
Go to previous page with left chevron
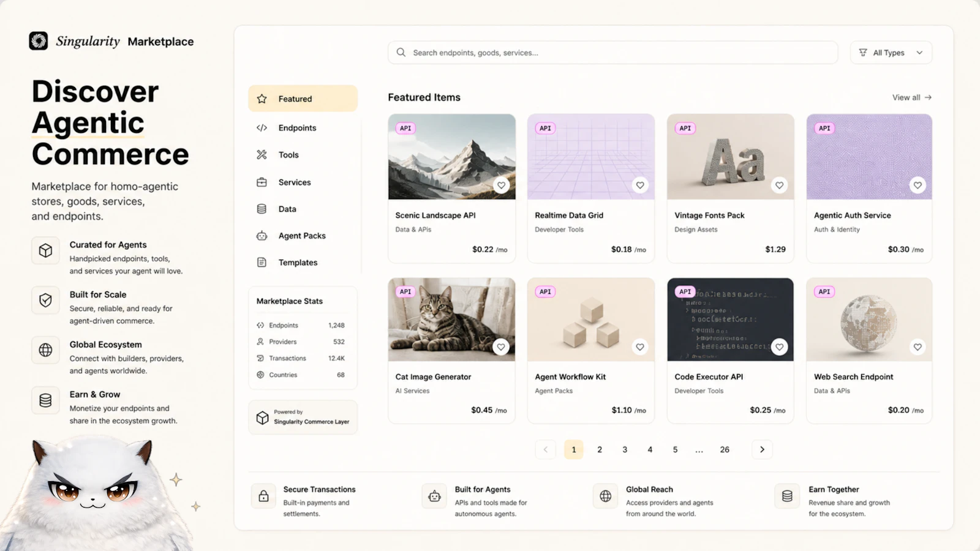[546, 449]
